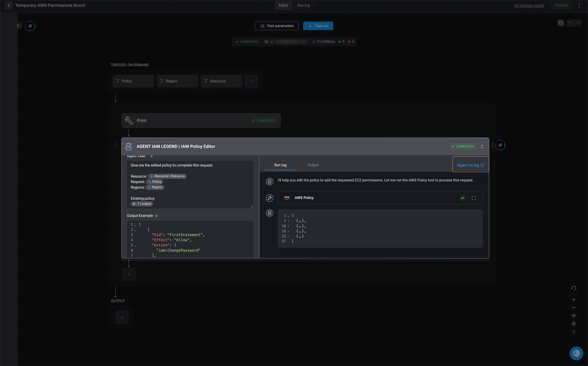Screen dimensions: 588x366
Task: Reset the canvas view
Action: [x=574, y=288]
